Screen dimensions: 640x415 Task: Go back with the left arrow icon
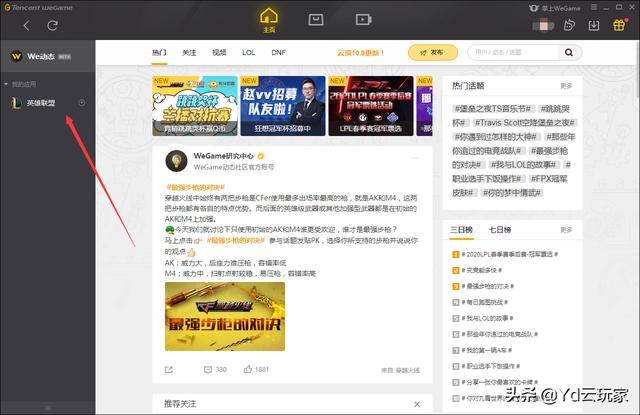pyautogui.click(x=27, y=26)
